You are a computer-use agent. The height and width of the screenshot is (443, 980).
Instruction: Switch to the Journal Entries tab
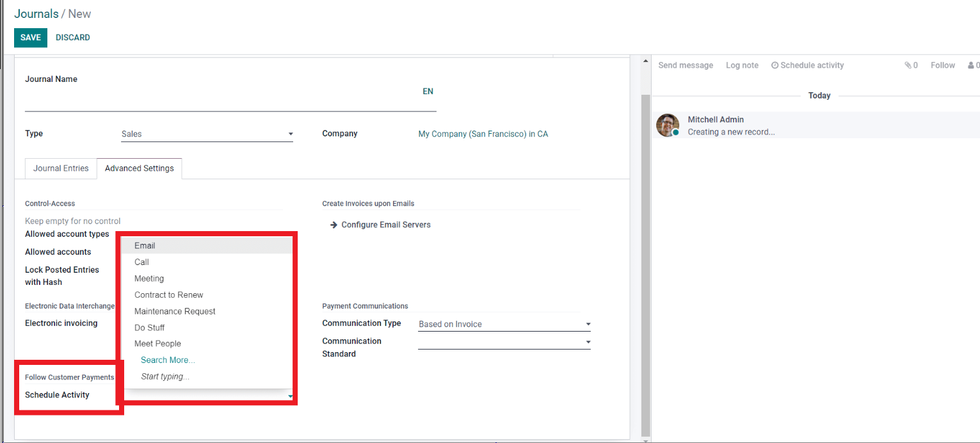click(x=61, y=168)
